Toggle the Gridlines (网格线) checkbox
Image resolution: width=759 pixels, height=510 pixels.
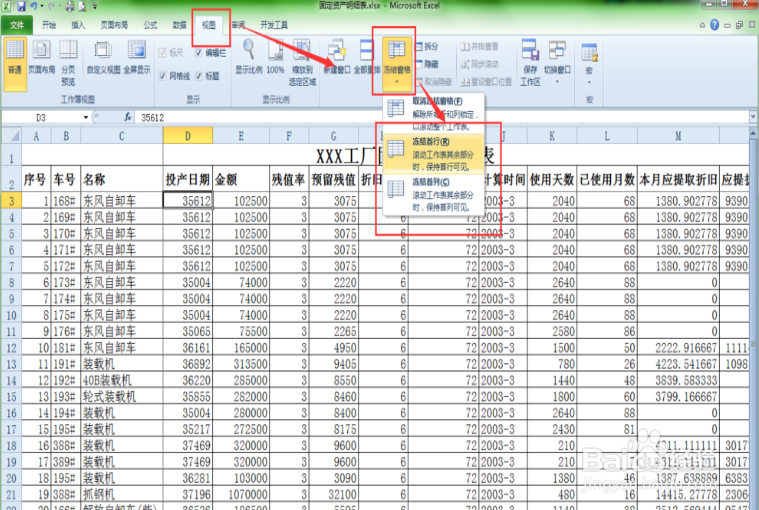click(x=163, y=76)
